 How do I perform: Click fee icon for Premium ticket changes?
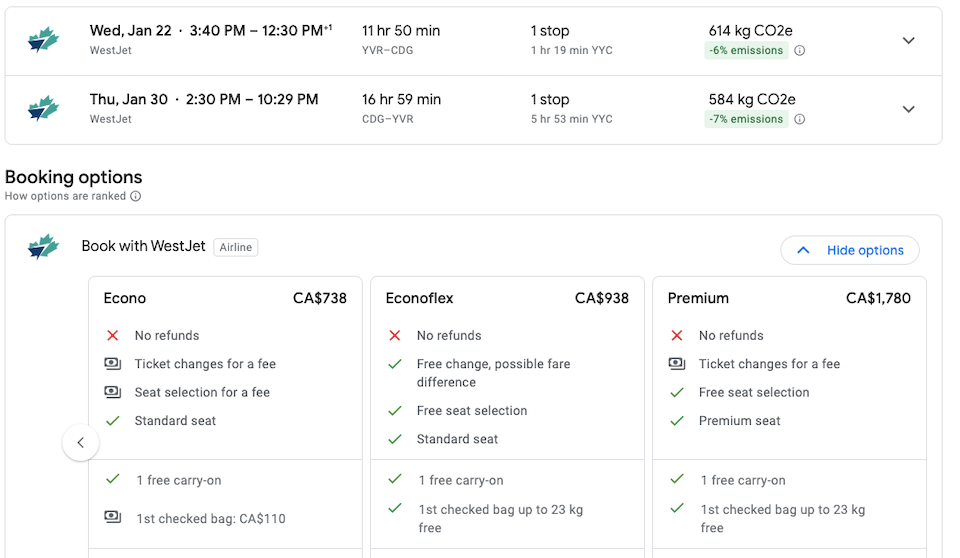click(677, 363)
